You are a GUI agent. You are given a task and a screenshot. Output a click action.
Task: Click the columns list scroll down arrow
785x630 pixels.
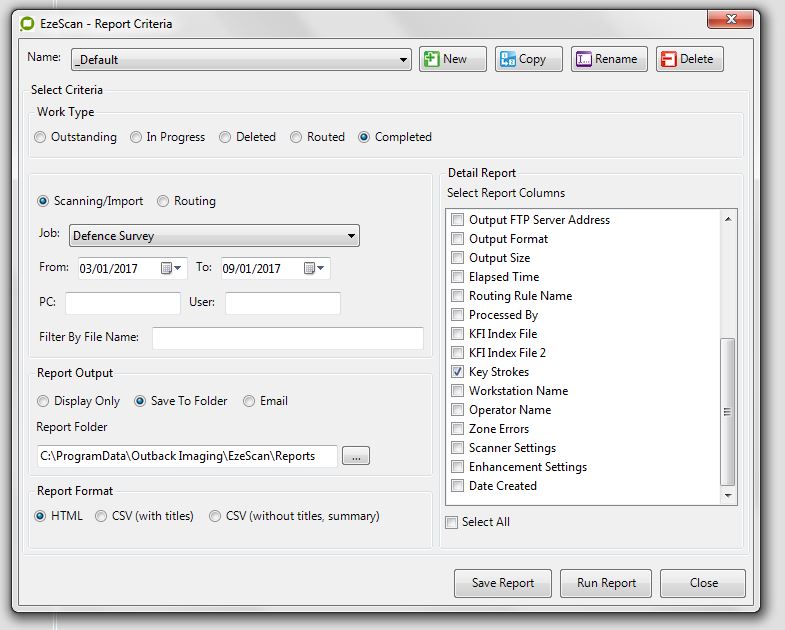pyautogui.click(x=728, y=495)
